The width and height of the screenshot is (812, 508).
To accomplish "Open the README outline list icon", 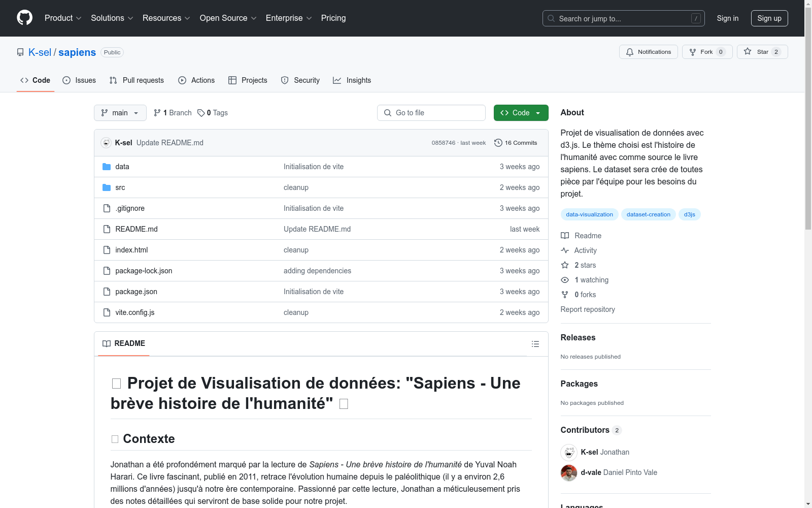I will coord(535,344).
